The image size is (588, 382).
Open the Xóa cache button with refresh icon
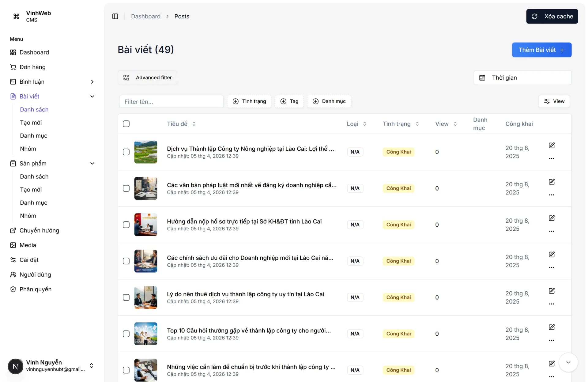[552, 16]
